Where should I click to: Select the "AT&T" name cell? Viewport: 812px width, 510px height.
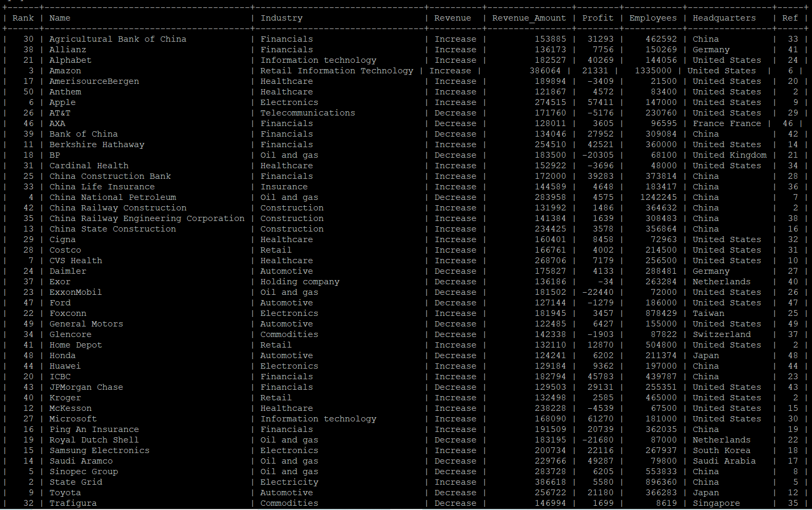[60, 113]
